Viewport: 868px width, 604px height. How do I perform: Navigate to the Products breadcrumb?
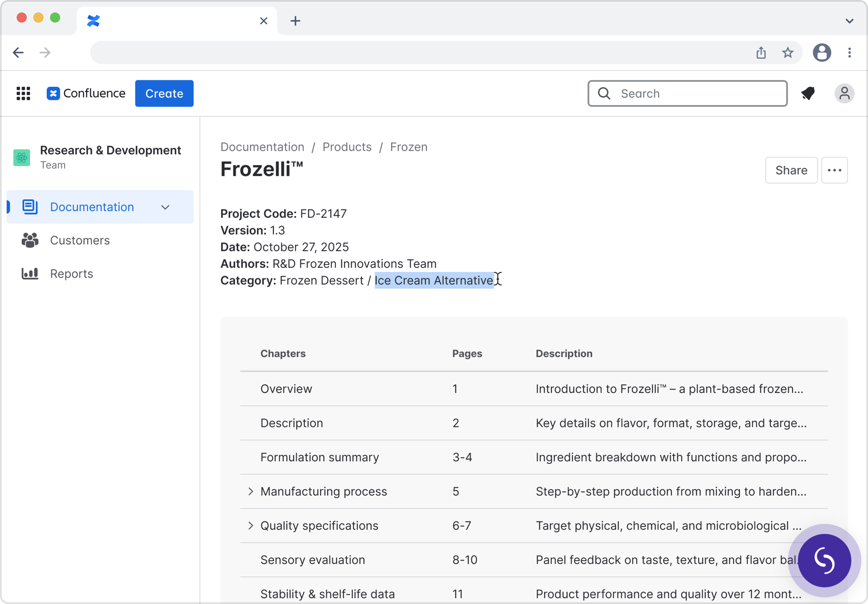point(347,147)
